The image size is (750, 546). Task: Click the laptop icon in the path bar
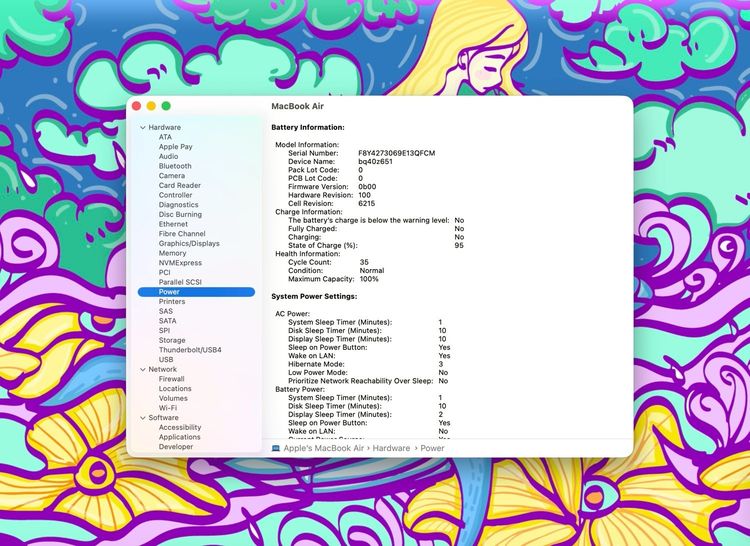click(276, 449)
